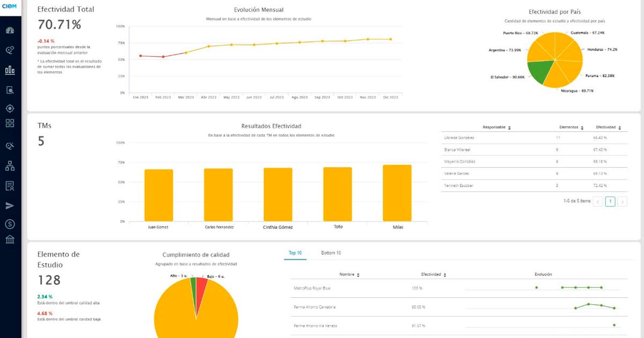The height and width of the screenshot is (338, 644).
Task: Select the Mayerlis González row
Action: click(533, 161)
